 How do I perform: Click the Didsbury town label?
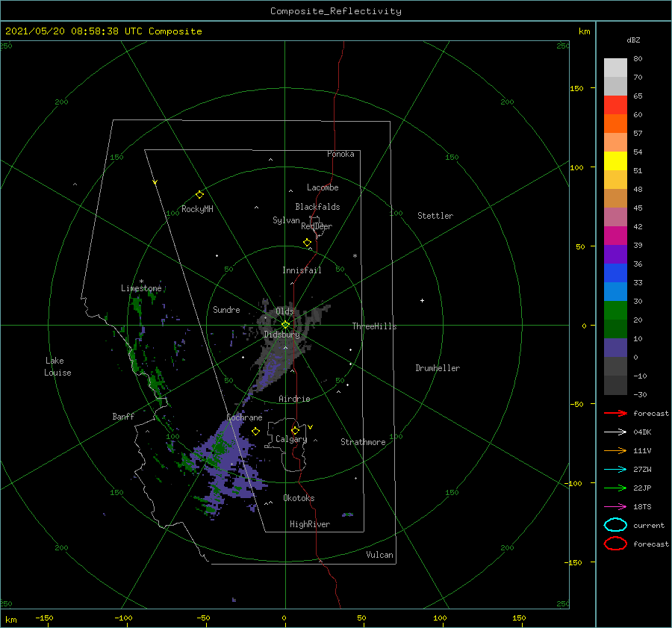point(281,335)
